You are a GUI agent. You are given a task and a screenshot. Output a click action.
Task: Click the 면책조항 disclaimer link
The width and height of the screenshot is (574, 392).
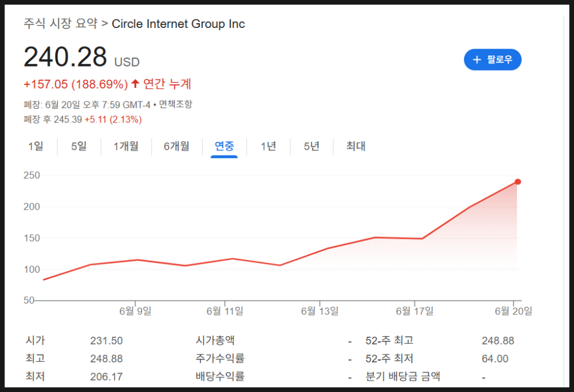[175, 105]
